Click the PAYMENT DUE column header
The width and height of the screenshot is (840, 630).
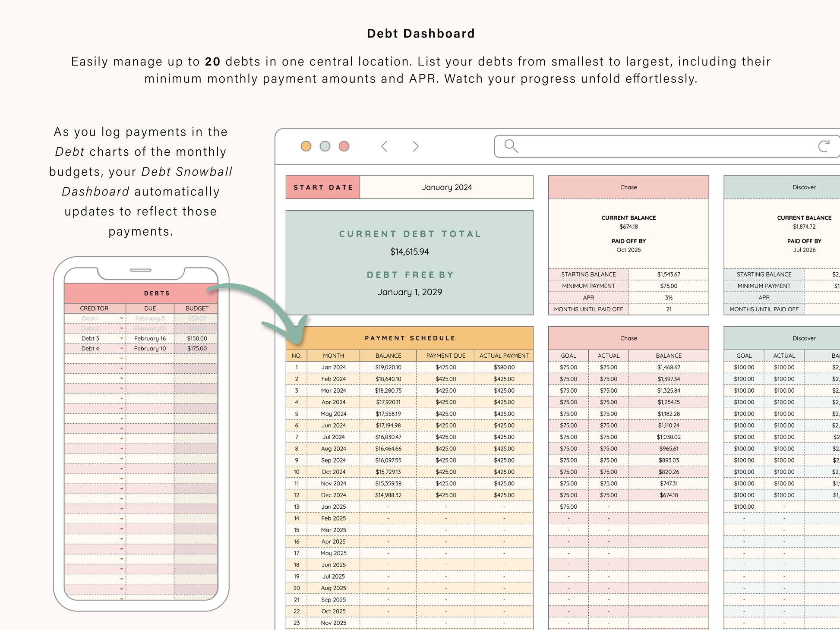pyautogui.click(x=446, y=356)
